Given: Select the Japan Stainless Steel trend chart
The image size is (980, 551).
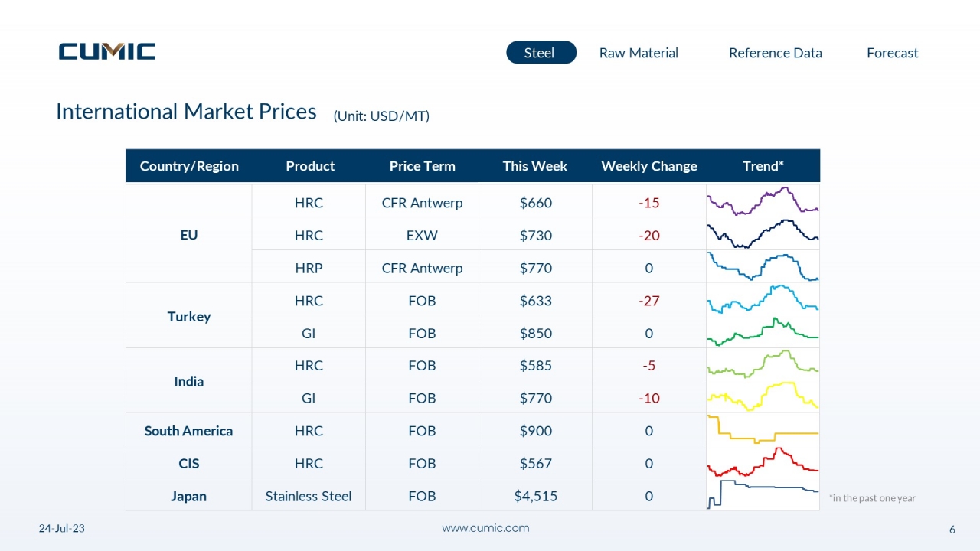Looking at the screenshot, I should click(763, 494).
